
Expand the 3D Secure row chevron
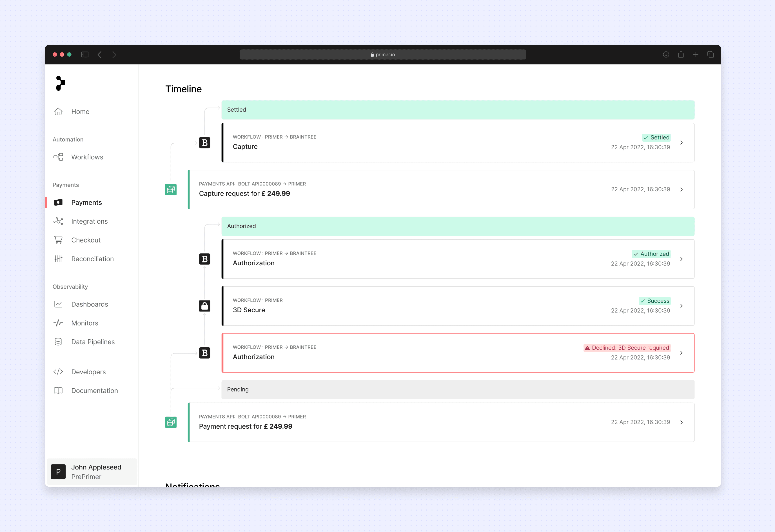681,306
